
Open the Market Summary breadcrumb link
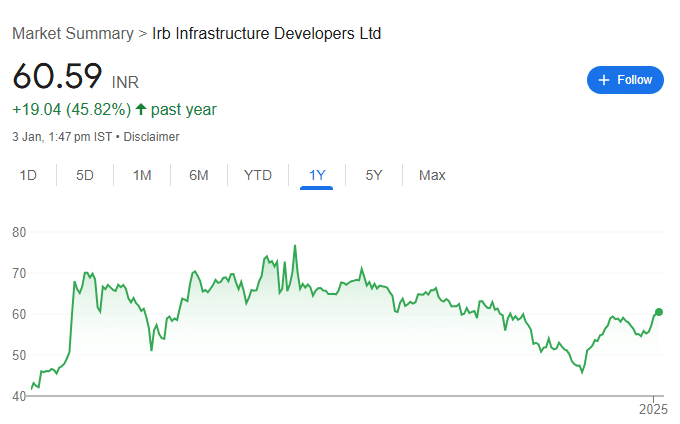[x=73, y=33]
